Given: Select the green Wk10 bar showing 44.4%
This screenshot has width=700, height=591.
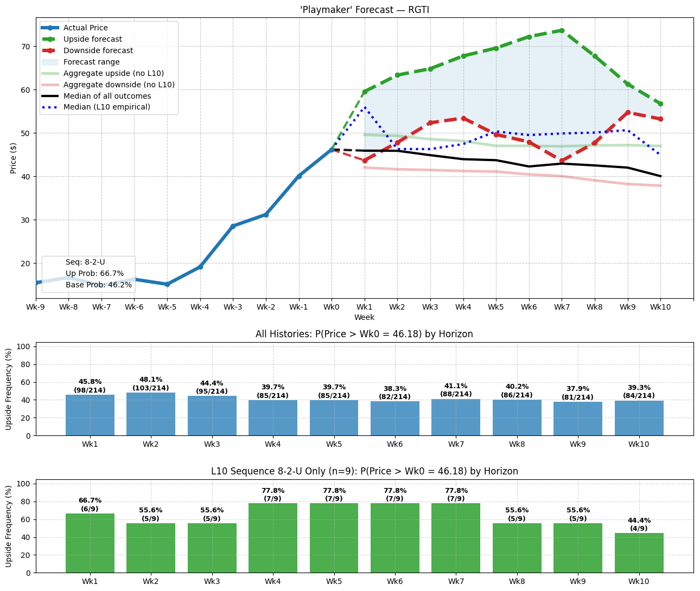Looking at the screenshot, I should click(x=639, y=553).
